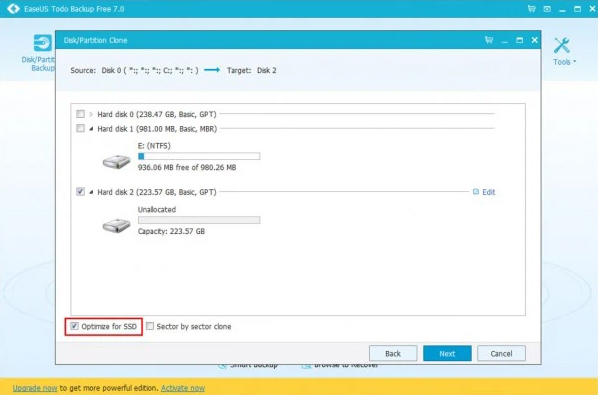Click the E: (NTFS) usage bar
The width and height of the screenshot is (598, 395).
click(199, 156)
